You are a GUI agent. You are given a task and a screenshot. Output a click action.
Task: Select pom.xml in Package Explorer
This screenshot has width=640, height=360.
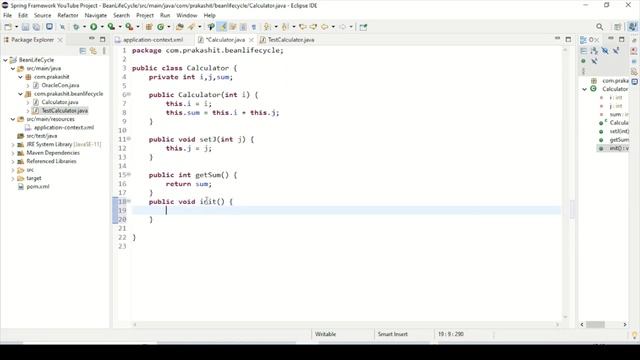click(38, 187)
